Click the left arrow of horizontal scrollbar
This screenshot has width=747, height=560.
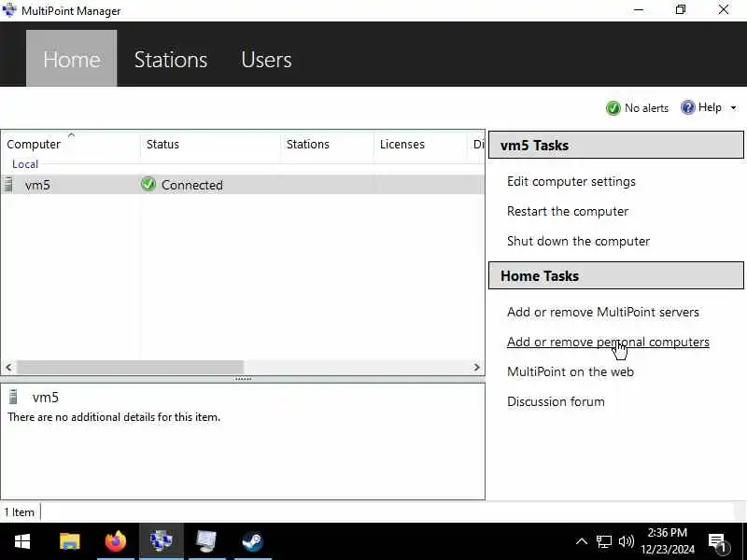[8, 367]
